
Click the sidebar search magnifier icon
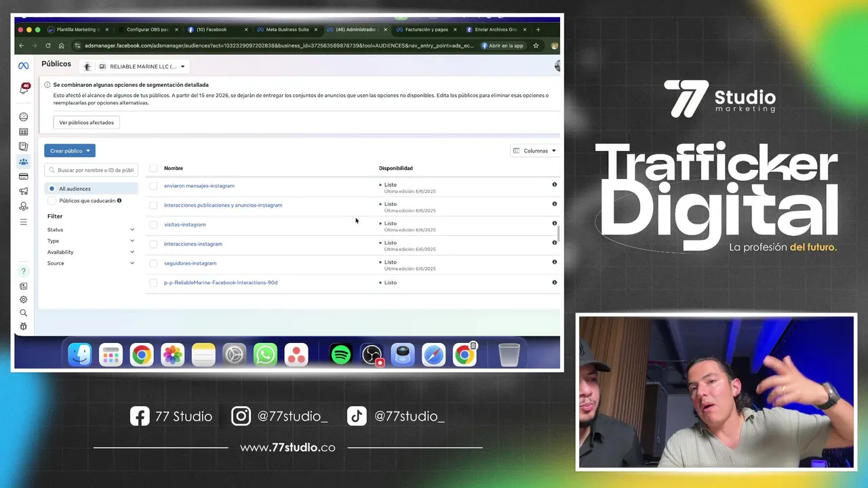coord(23,313)
